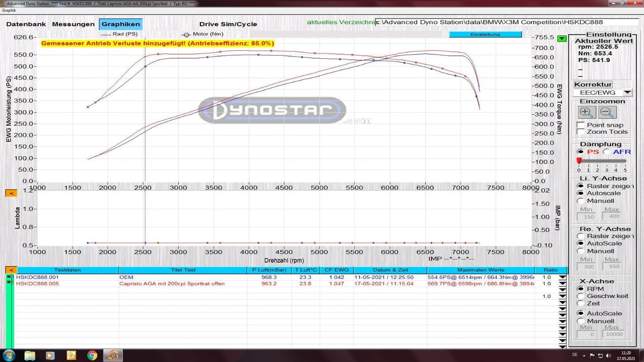The image size is (644, 362).
Task: Select the AFR radio button under Dämpfung
Action: [607, 152]
